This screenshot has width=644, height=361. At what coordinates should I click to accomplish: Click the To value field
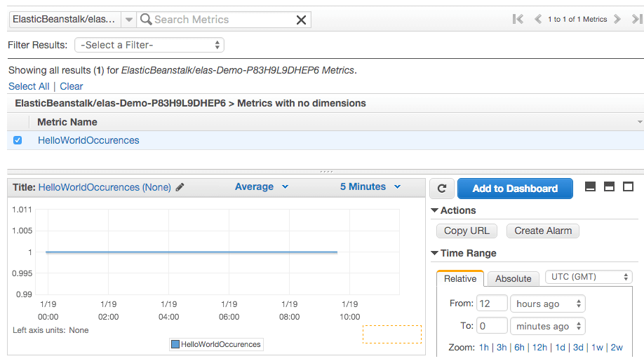tap(492, 326)
